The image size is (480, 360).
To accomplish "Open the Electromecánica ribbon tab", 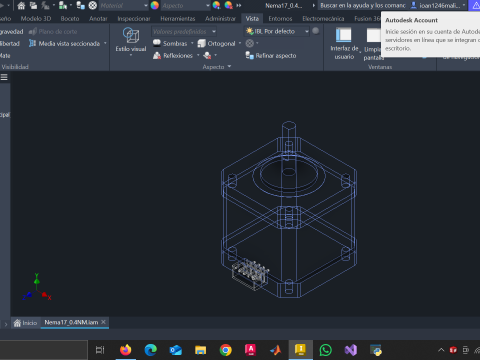I will pos(323,19).
